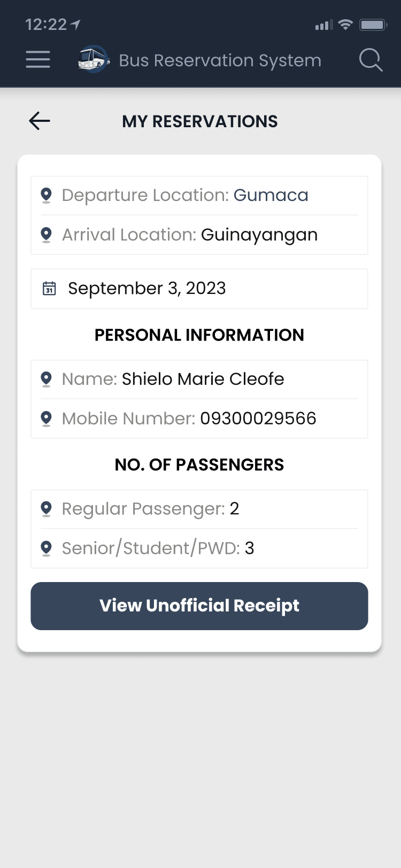Tap the search magnifier icon
Viewport: 401px width, 868px height.
coord(371,60)
